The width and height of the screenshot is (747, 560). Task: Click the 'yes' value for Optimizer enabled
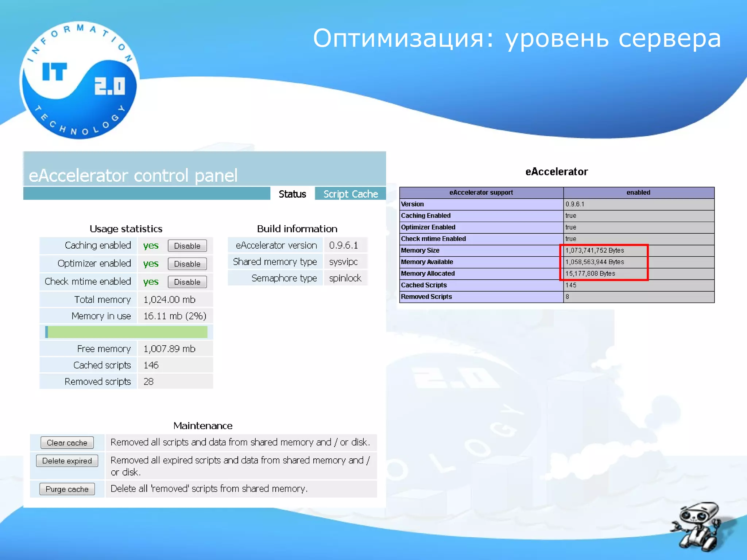pyautogui.click(x=151, y=264)
